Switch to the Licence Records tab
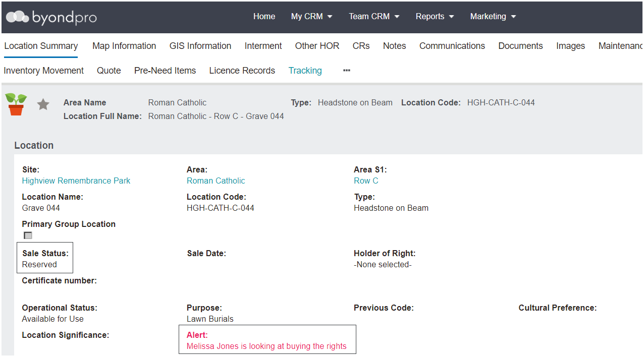The width and height of the screenshot is (644, 357). [242, 71]
